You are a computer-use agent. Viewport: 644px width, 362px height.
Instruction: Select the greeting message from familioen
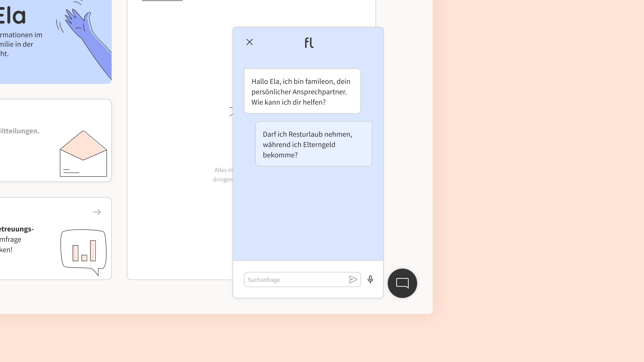click(x=302, y=91)
